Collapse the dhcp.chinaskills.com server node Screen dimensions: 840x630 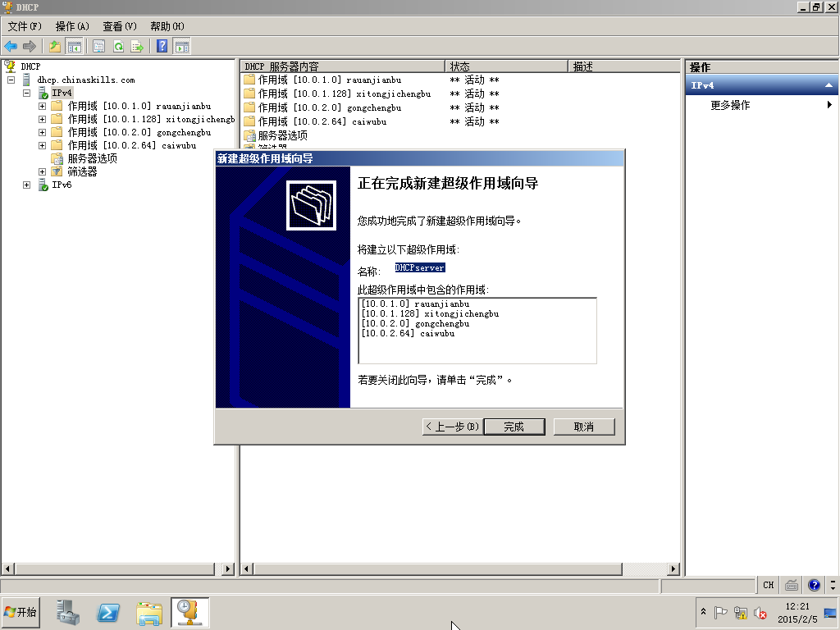pyautogui.click(x=11, y=80)
